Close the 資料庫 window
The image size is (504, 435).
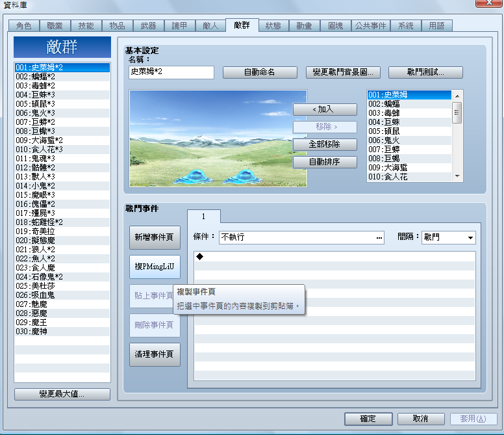pos(488,3)
